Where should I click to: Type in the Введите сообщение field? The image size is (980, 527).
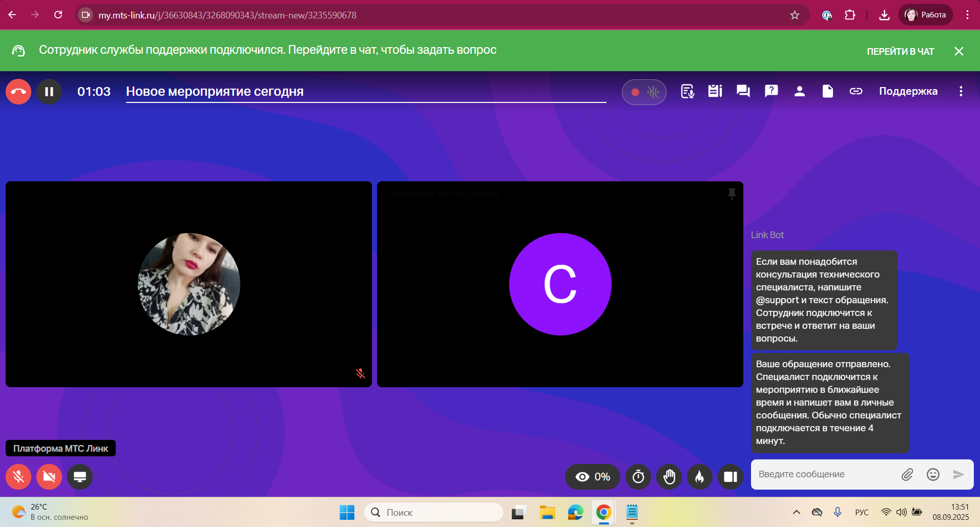825,474
